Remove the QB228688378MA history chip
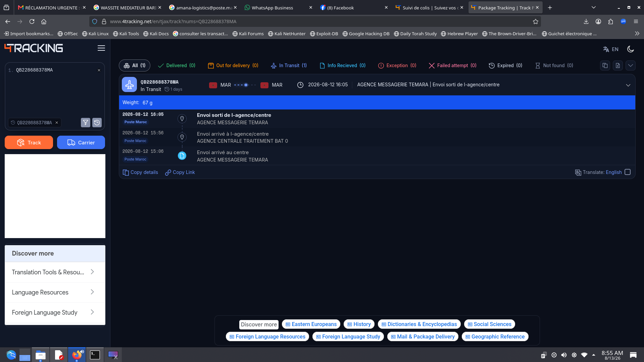644x362 pixels. click(57, 123)
